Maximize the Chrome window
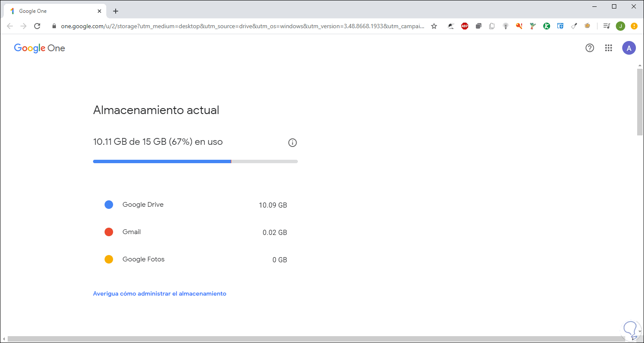 tap(614, 6)
